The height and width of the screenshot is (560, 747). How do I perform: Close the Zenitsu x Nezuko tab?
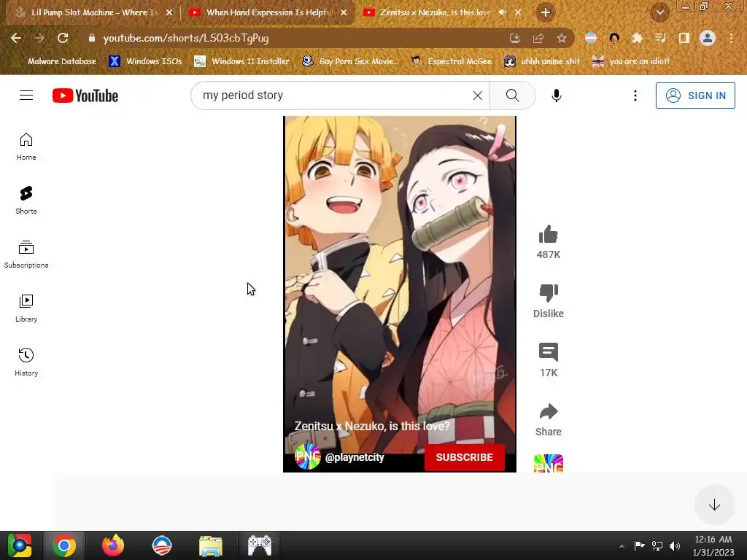tap(518, 13)
